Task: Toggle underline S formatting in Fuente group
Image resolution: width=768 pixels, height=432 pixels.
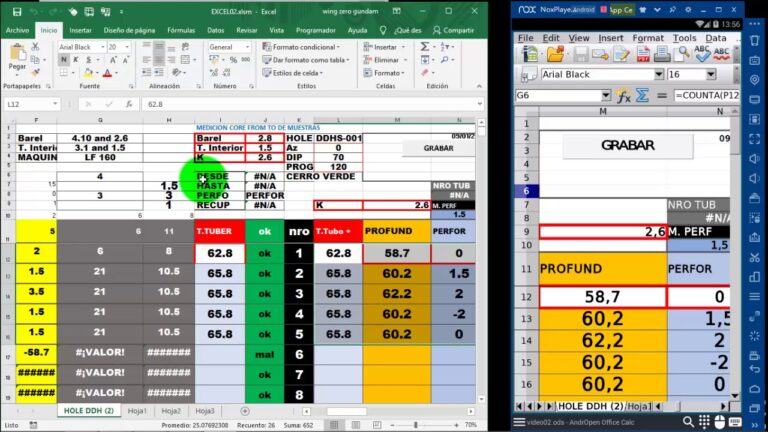Action: 89,60
